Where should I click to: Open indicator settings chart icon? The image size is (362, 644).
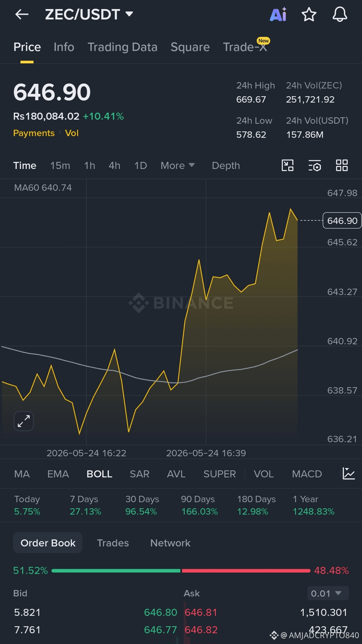pos(349,474)
